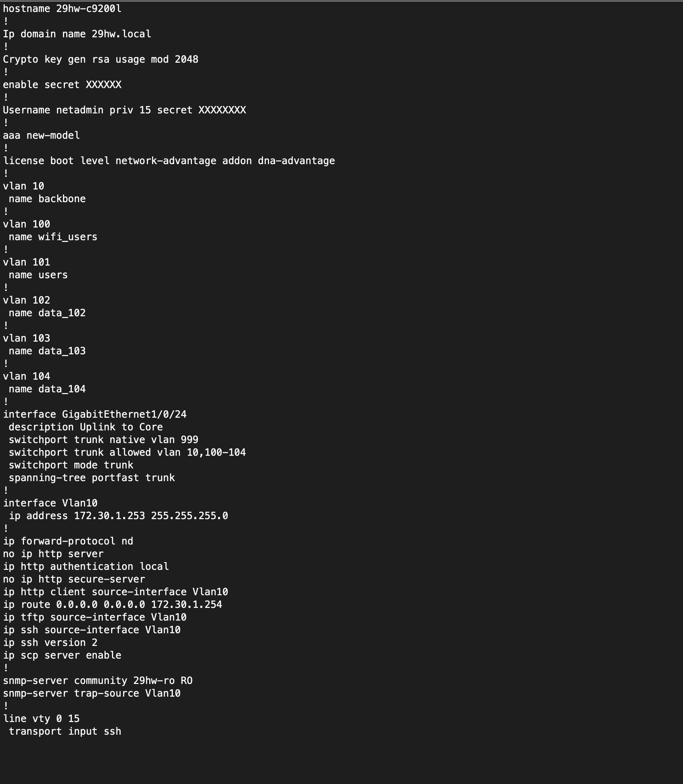Place cursor on vlan 101 line
683x784 pixels.
point(27,262)
